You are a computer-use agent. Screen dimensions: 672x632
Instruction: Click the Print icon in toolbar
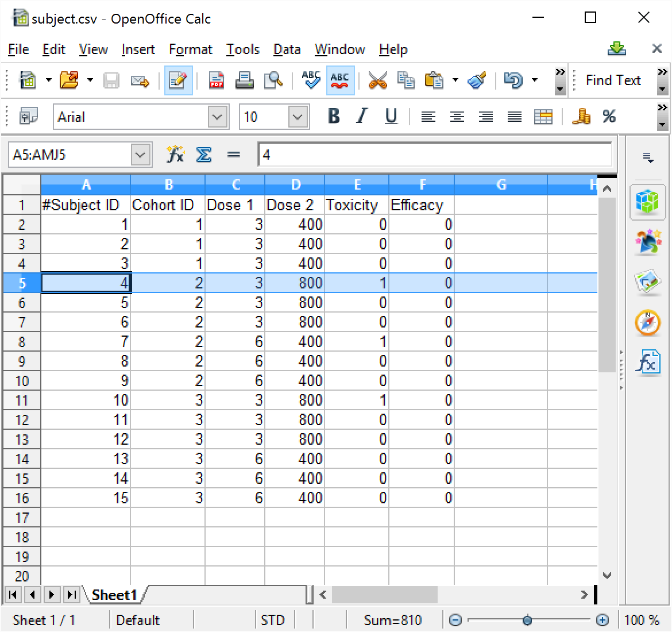click(x=245, y=80)
